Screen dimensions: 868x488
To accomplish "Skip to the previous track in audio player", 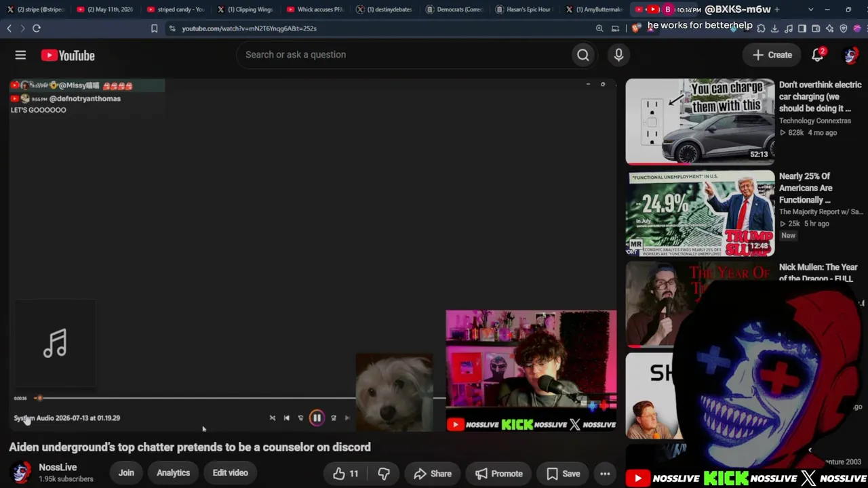I will 286,418.
